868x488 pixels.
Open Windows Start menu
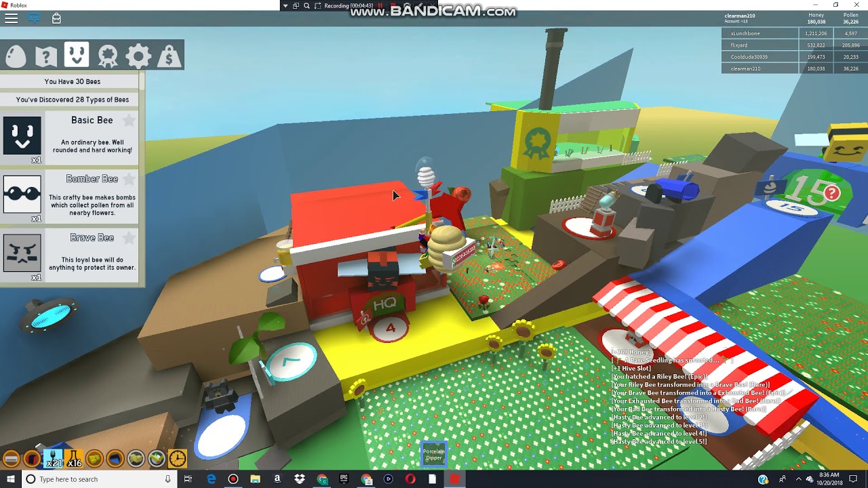pos(10,479)
